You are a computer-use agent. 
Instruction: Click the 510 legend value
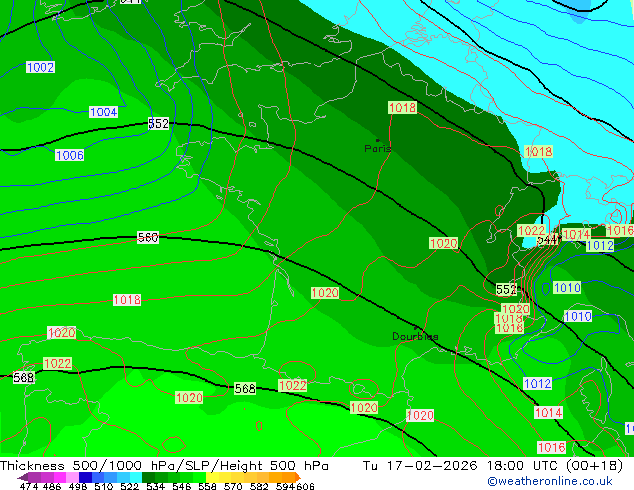[104, 486]
